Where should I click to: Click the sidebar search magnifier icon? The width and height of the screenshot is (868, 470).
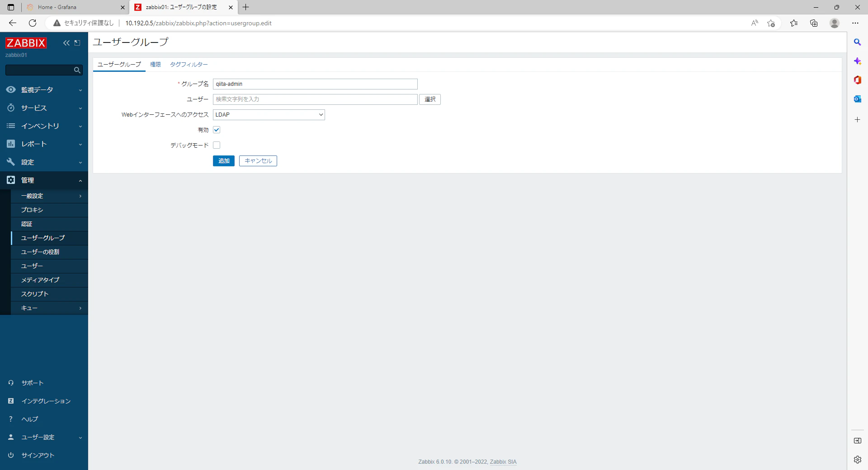pos(77,70)
